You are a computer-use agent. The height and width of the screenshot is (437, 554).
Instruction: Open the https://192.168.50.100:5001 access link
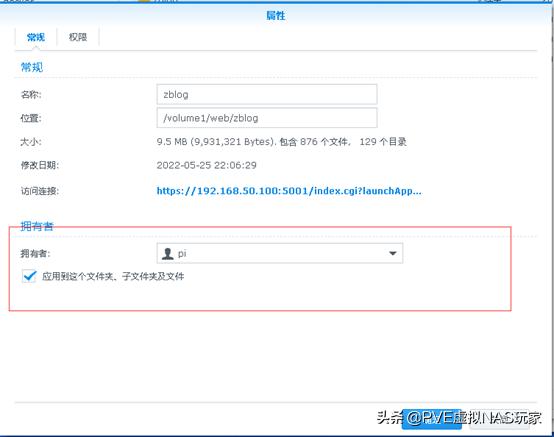289,191
